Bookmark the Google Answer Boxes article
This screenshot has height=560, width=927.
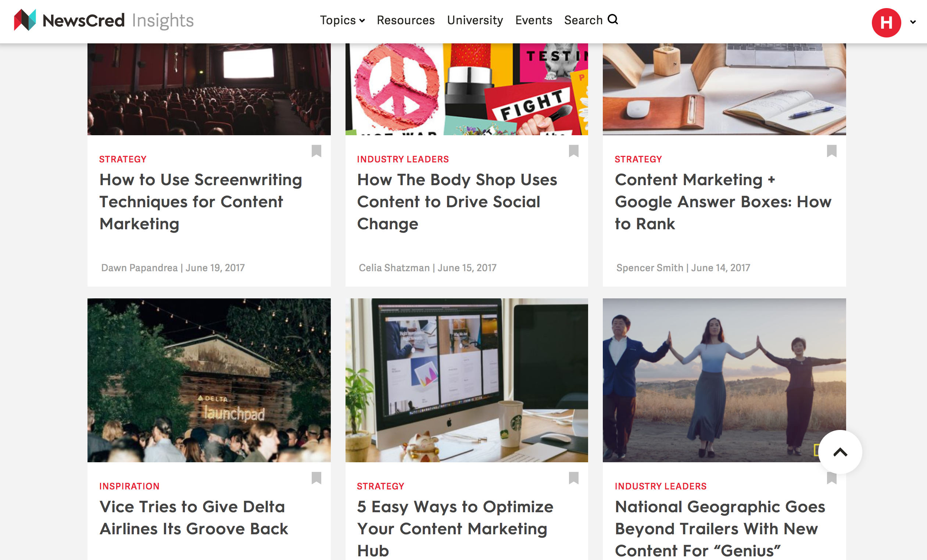pyautogui.click(x=831, y=151)
